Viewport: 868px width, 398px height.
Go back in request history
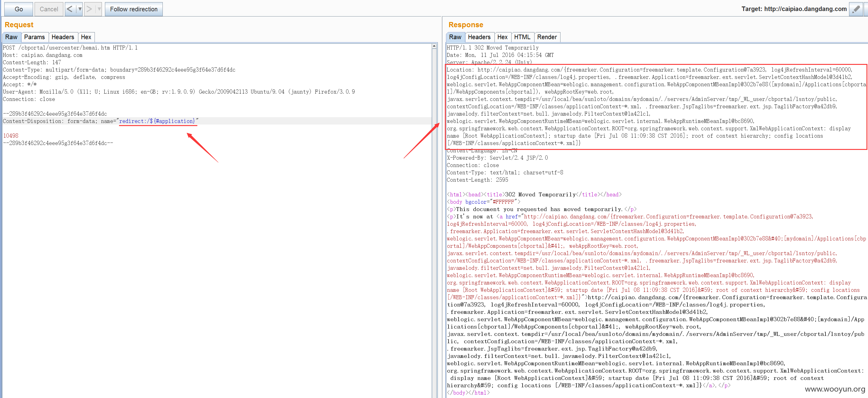click(70, 9)
